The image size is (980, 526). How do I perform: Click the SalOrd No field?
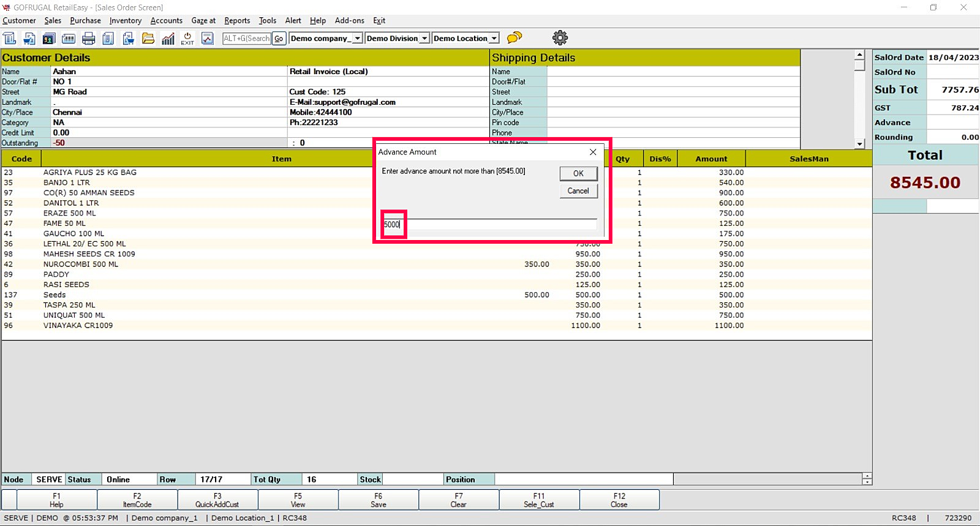[953, 72]
